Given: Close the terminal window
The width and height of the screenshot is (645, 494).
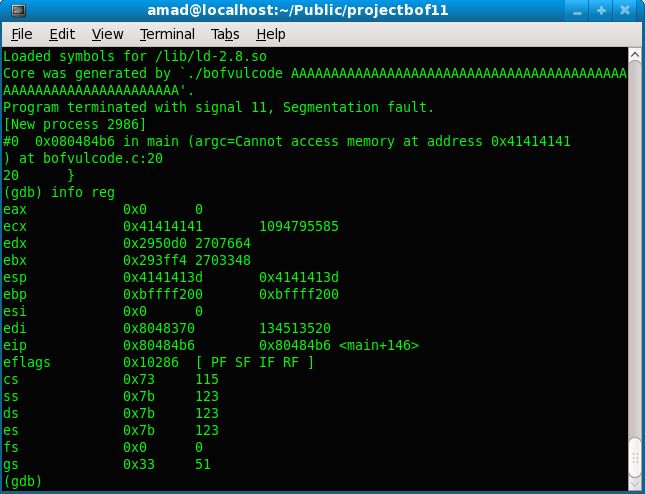Looking at the screenshot, I should click(625, 11).
